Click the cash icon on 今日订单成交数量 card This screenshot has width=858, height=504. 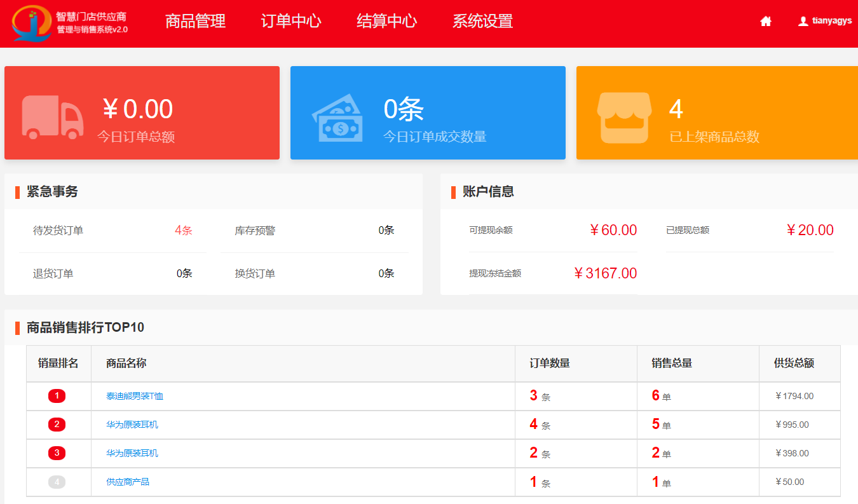(337, 118)
